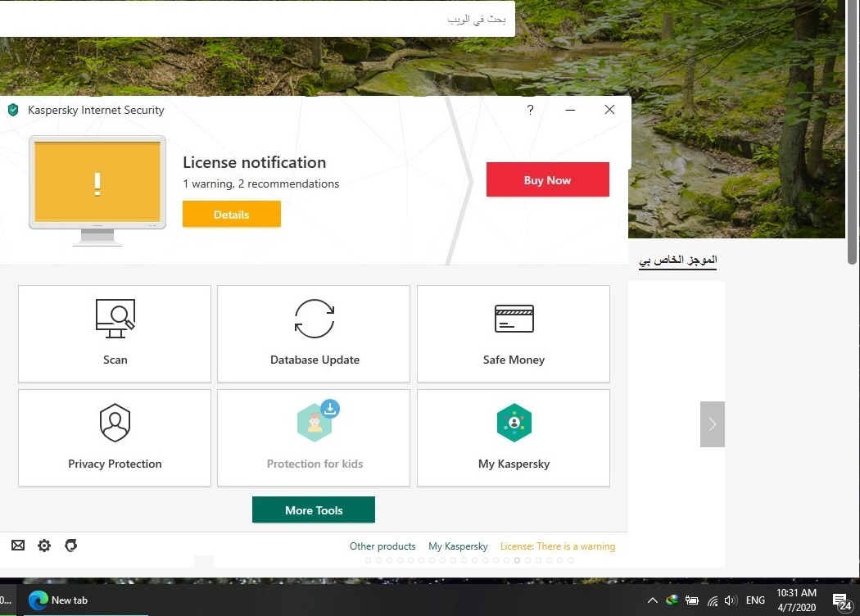Image resolution: width=860 pixels, height=616 pixels.
Task: Click the Kaspersky Internet Security title text
Action: (96, 110)
